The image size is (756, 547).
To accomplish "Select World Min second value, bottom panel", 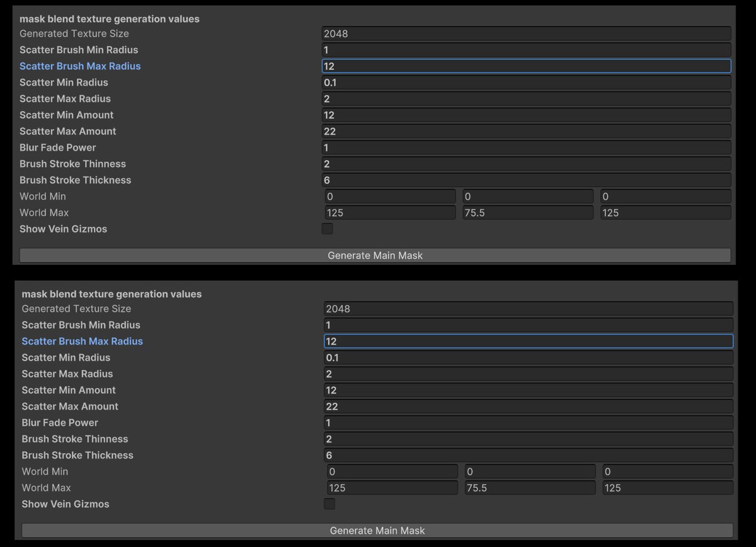I will 530,472.
